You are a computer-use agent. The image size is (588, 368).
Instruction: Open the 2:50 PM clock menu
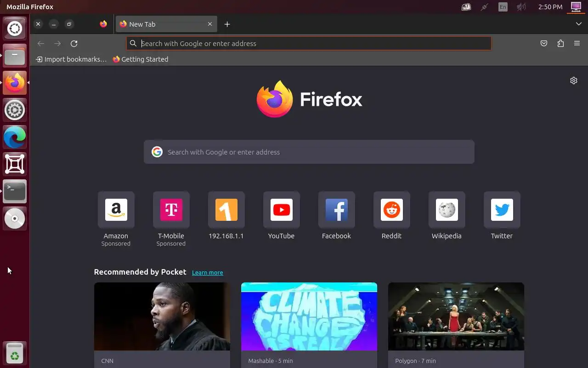[x=550, y=7]
